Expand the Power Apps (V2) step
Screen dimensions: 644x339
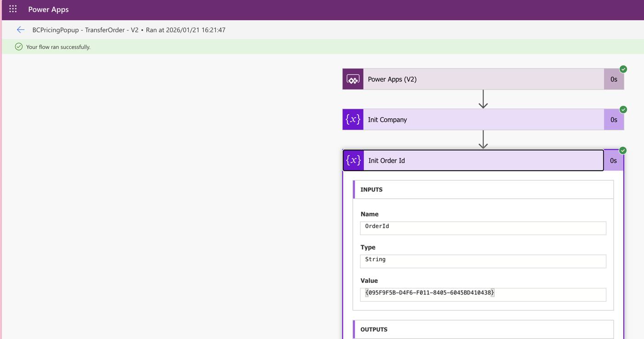[x=483, y=79]
